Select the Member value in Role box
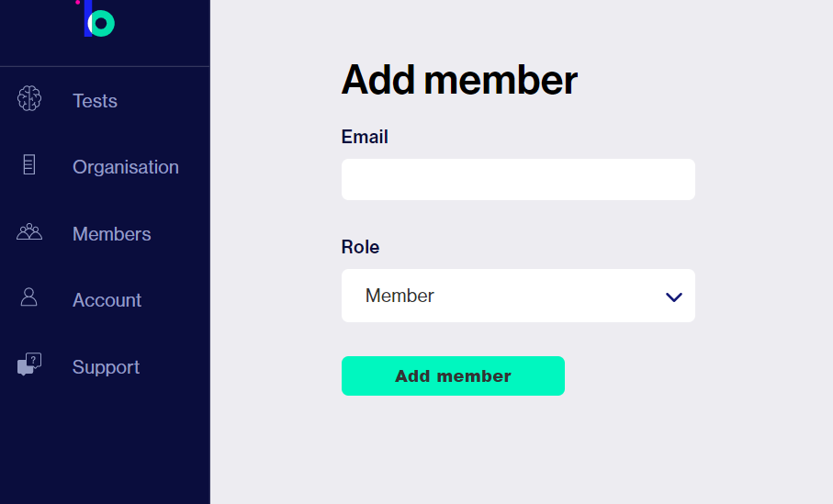This screenshot has height=504, width=833. [x=400, y=296]
